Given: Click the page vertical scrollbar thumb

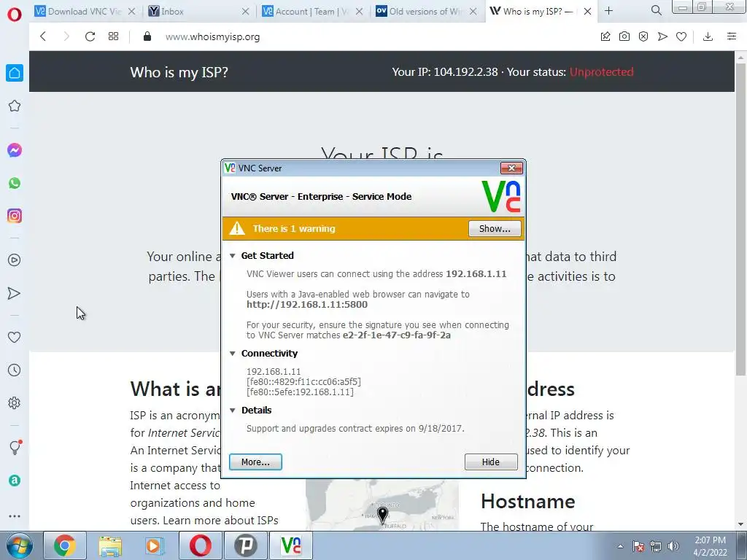Looking at the screenshot, I should [740, 219].
